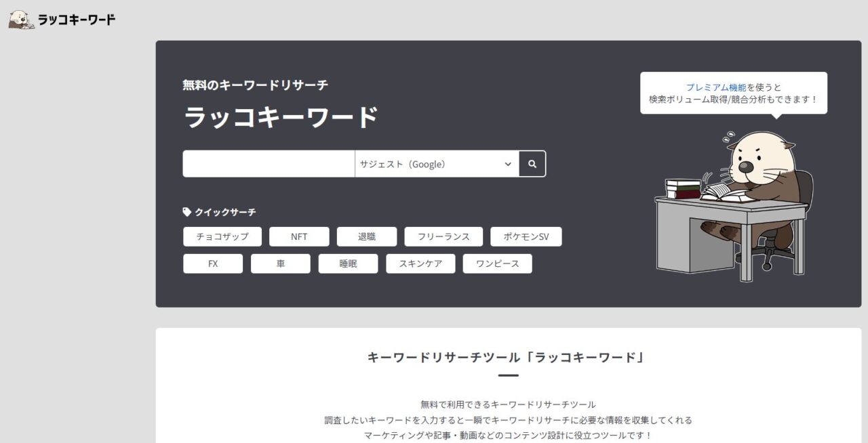Select the フリーランス quick search button
868x443 pixels.
click(443, 236)
